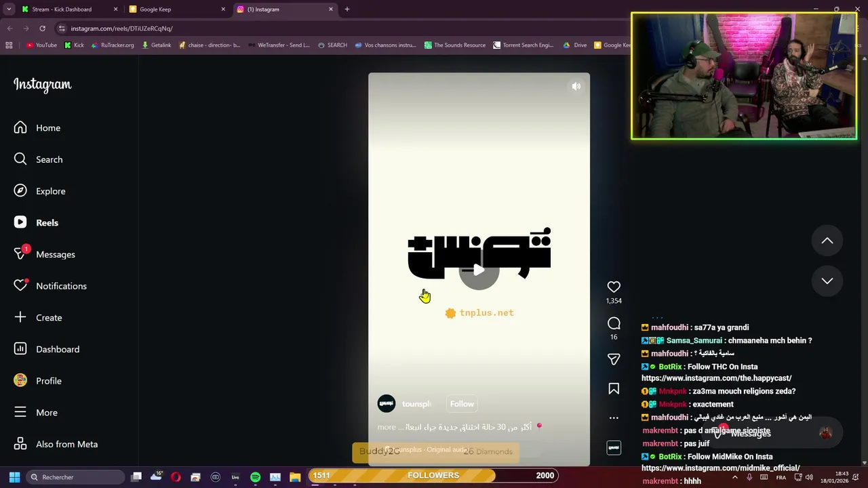Go to Instagram Home

(x=37, y=127)
